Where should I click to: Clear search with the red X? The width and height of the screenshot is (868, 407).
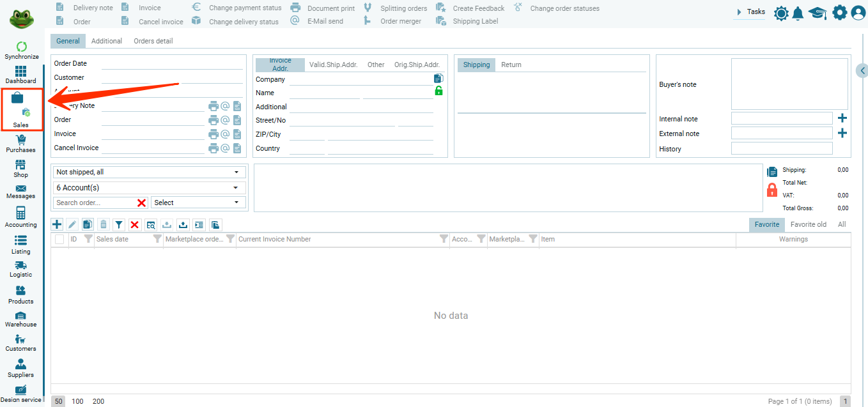pyautogui.click(x=142, y=203)
